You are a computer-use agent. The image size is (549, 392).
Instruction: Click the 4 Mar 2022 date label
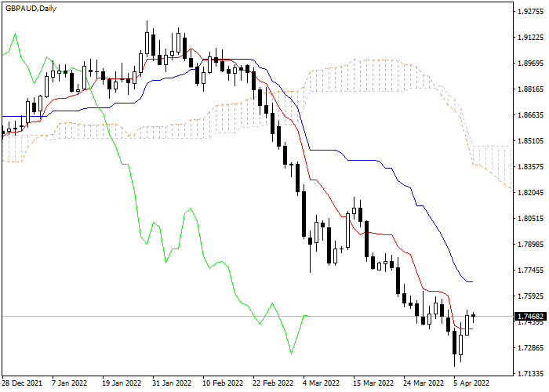[x=320, y=384]
